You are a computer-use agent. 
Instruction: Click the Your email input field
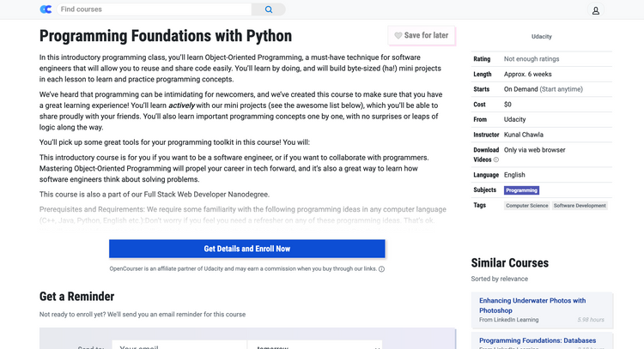pos(180,345)
